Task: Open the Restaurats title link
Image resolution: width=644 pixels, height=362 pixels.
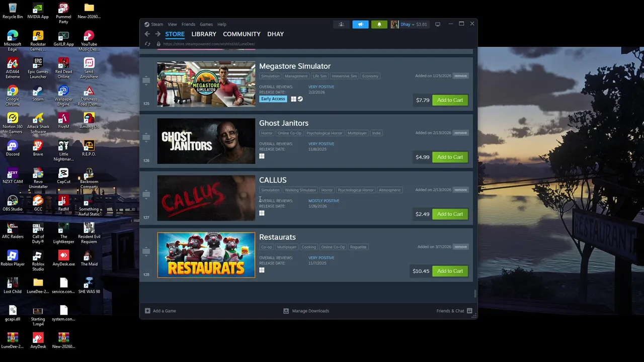Action: point(277,237)
